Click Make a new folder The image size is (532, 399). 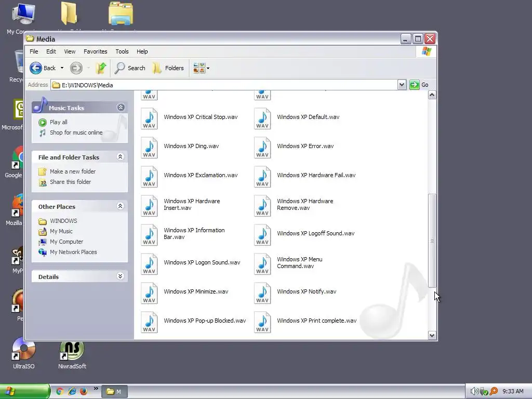73,171
